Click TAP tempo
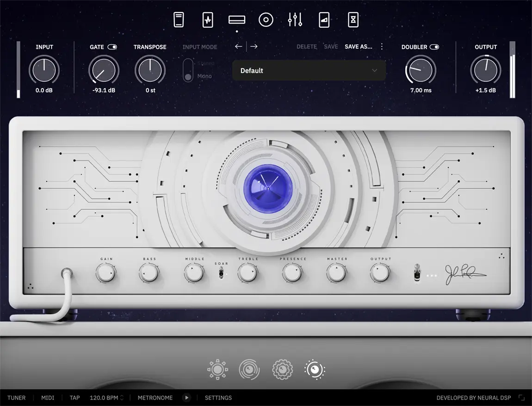 point(74,398)
